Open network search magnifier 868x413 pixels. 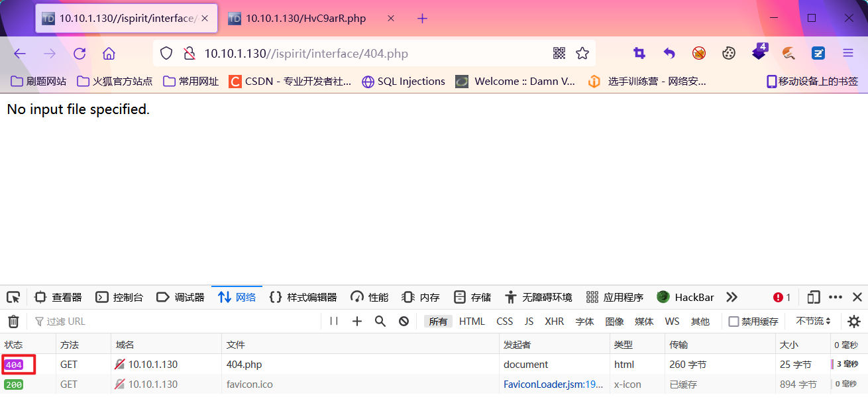380,322
